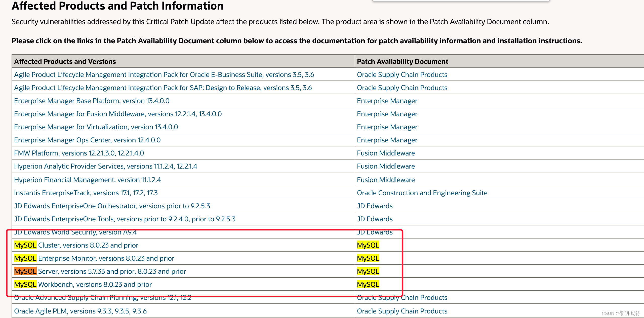Open the Enterprise Manager Ops Center link
This screenshot has height=318, width=644.
coord(87,140)
